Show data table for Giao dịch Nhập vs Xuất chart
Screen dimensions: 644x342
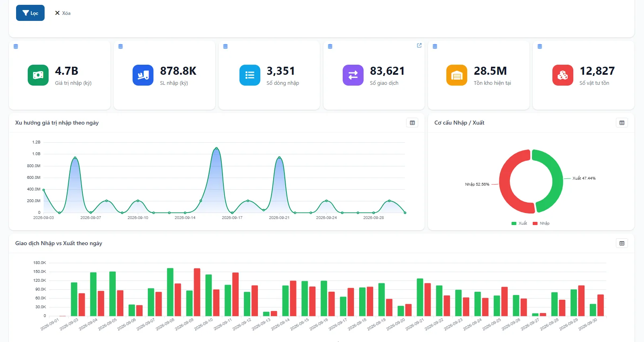coord(622,244)
